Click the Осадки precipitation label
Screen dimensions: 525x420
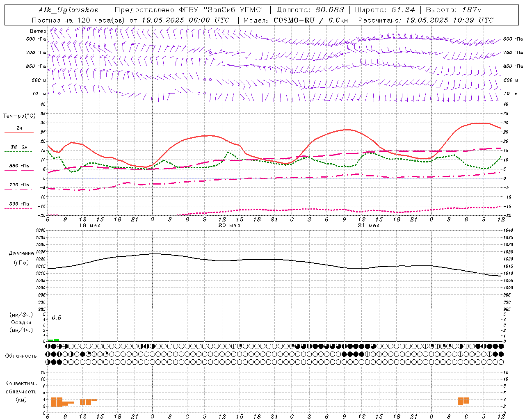click(21, 322)
